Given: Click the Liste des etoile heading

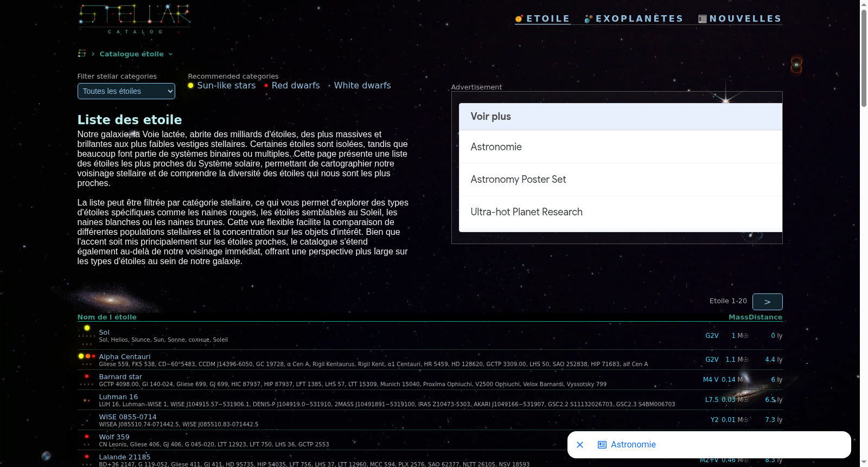Looking at the screenshot, I should 130,120.
